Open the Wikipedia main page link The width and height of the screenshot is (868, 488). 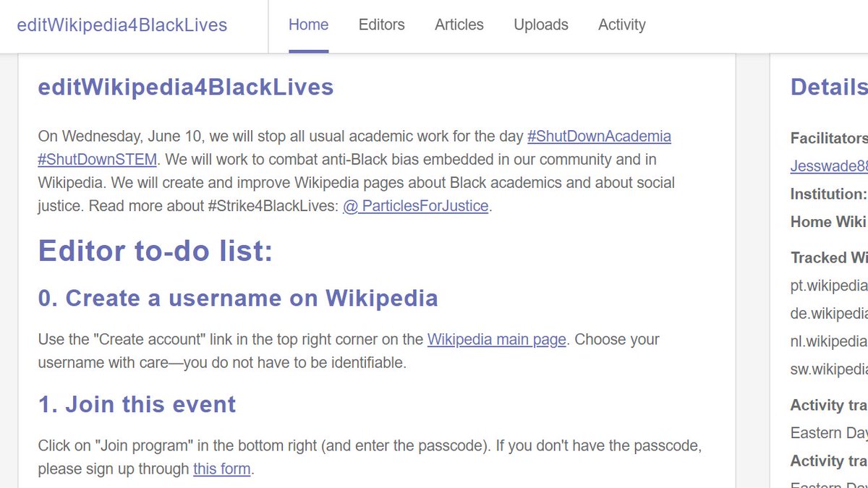[x=497, y=339]
